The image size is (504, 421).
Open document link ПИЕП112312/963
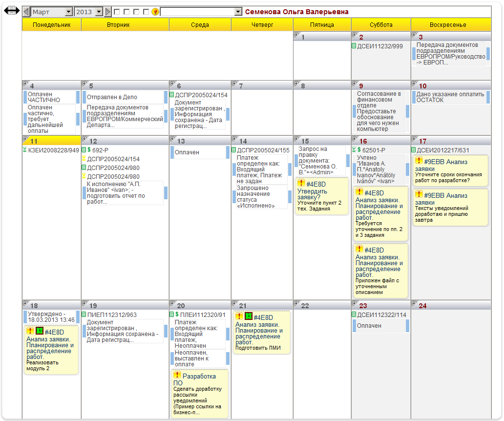[x=111, y=315]
